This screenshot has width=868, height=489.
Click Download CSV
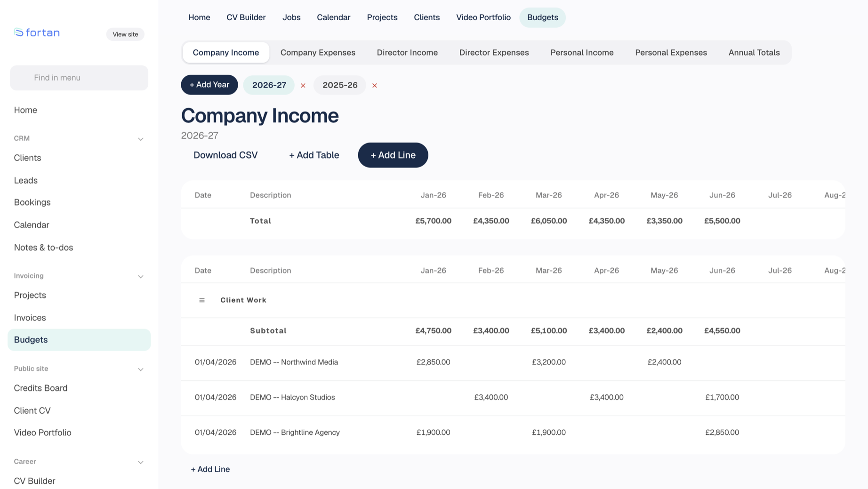point(225,155)
